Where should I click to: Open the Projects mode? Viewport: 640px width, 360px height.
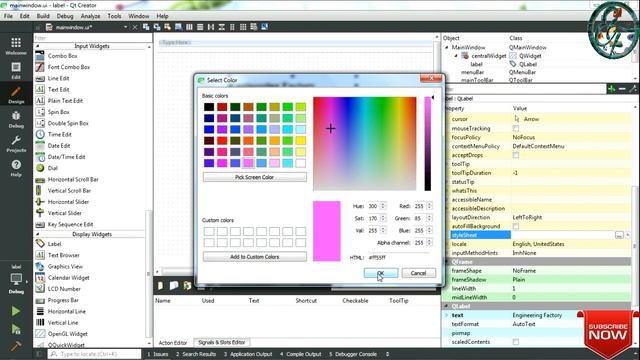point(16,144)
